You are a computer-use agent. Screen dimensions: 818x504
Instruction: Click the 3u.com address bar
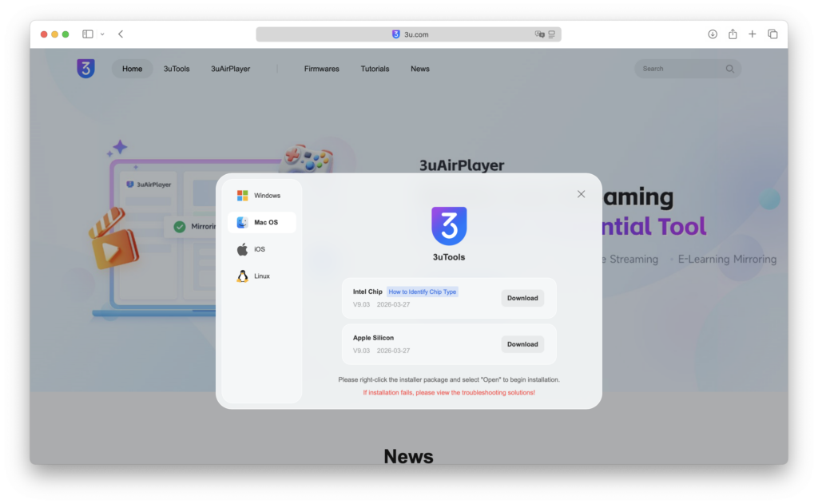408,34
